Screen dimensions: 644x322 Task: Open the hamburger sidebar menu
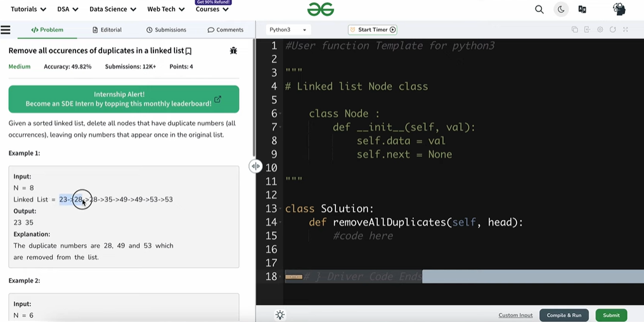pos(5,30)
